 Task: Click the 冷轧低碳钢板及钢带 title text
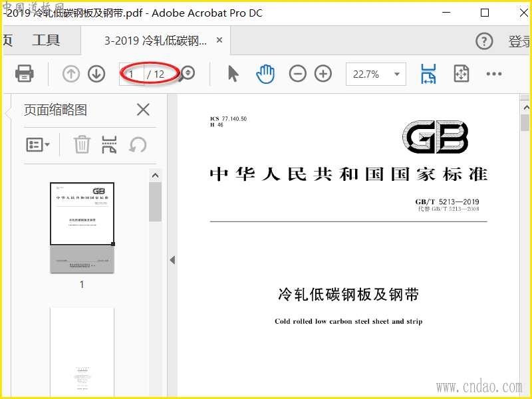tap(348, 295)
